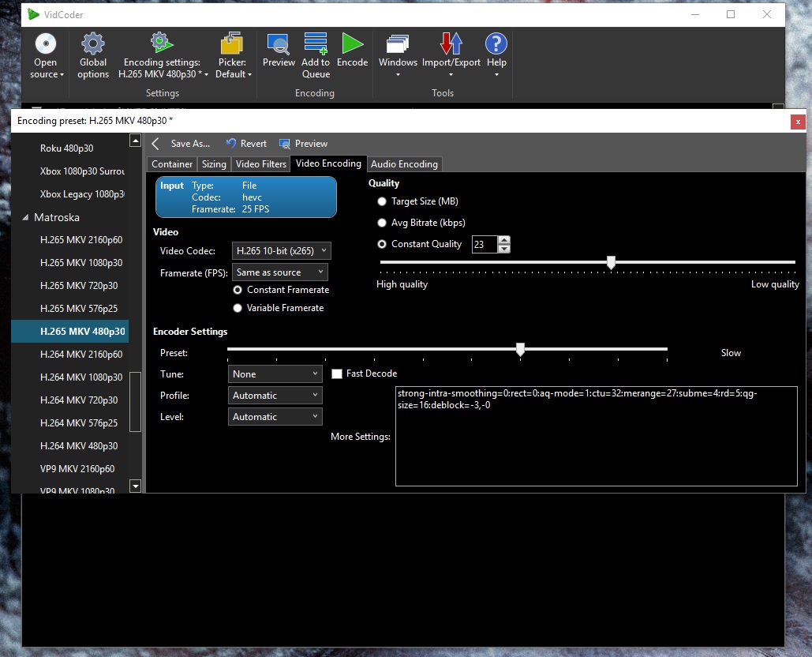Click the Revert undo arrow icon

(x=231, y=144)
